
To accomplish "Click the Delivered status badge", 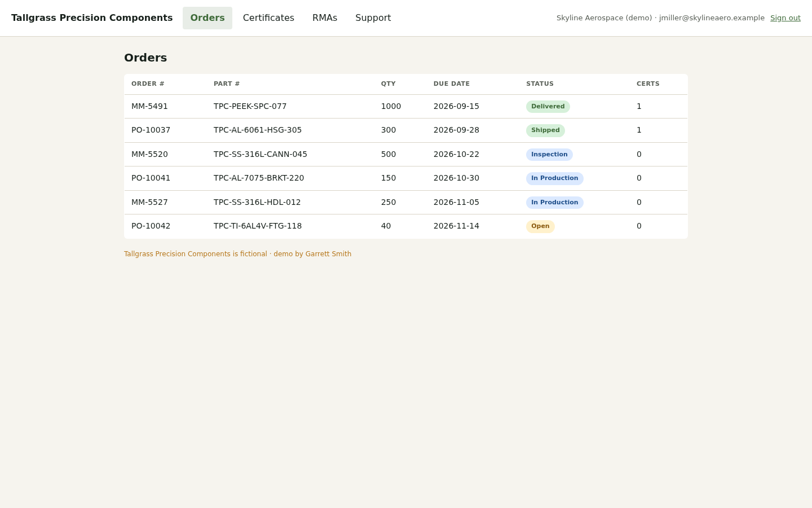I will [x=548, y=107].
